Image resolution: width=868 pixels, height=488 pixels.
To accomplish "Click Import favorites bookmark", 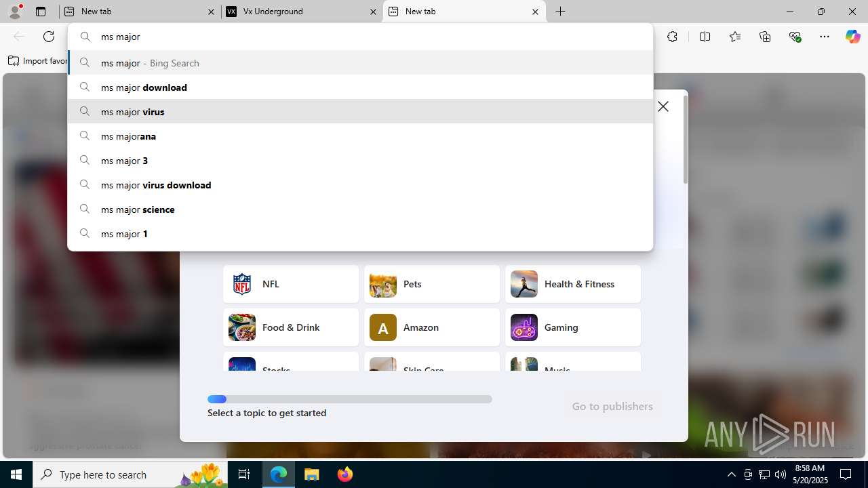I will click(x=38, y=61).
